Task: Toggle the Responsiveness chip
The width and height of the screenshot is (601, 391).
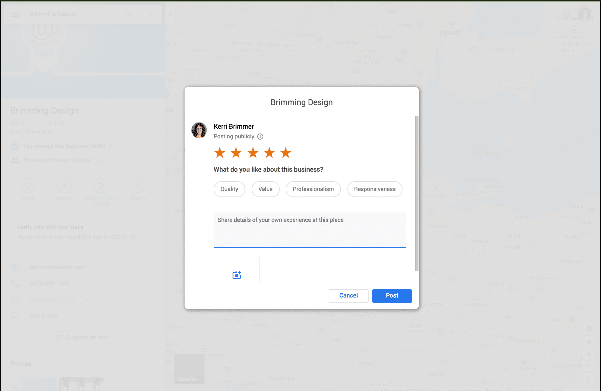Action: (x=374, y=189)
